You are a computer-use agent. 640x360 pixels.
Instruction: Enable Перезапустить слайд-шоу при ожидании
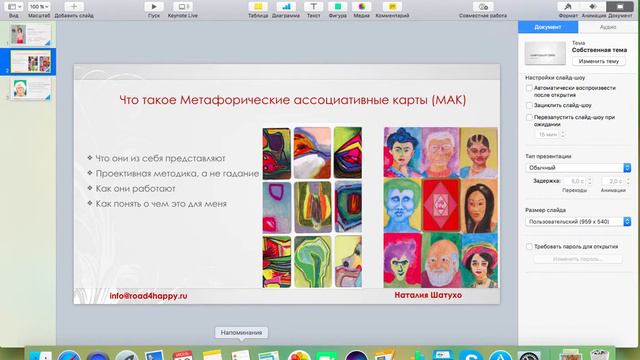(529, 118)
